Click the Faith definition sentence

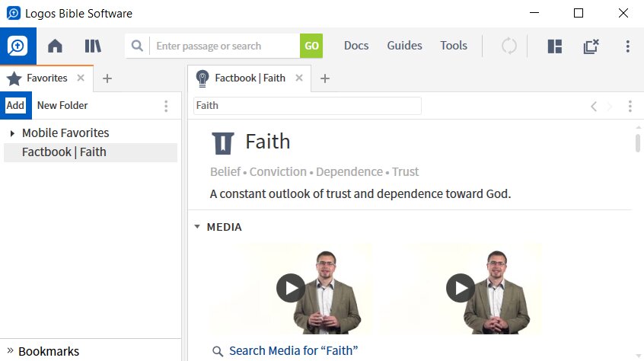[x=360, y=194]
